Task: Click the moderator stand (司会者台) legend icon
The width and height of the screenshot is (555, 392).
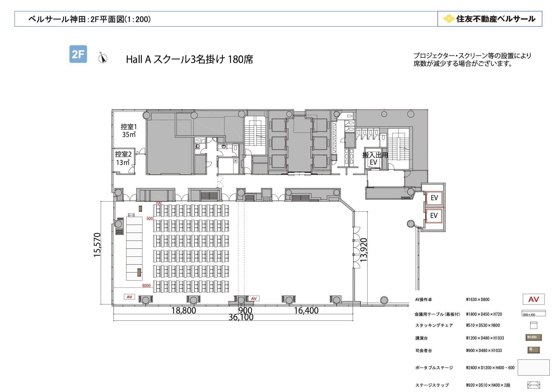Action: (x=533, y=350)
